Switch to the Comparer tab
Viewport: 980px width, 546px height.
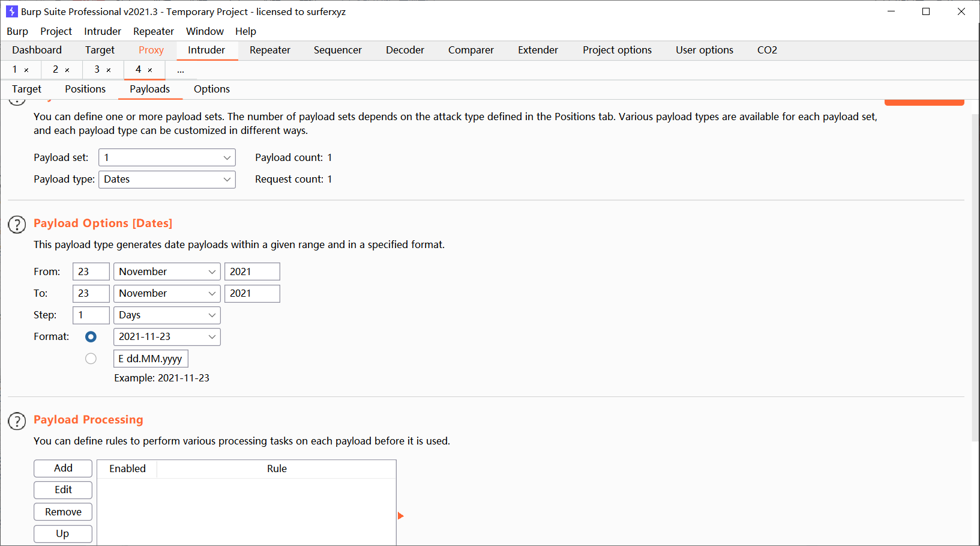point(471,50)
